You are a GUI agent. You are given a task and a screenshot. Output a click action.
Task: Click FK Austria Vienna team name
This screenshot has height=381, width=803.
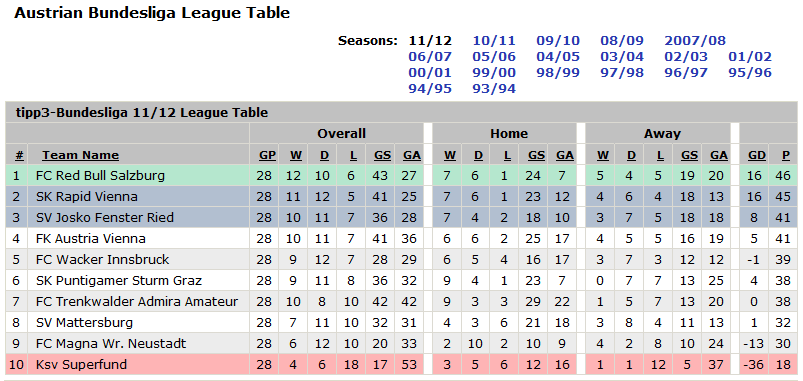click(x=91, y=239)
